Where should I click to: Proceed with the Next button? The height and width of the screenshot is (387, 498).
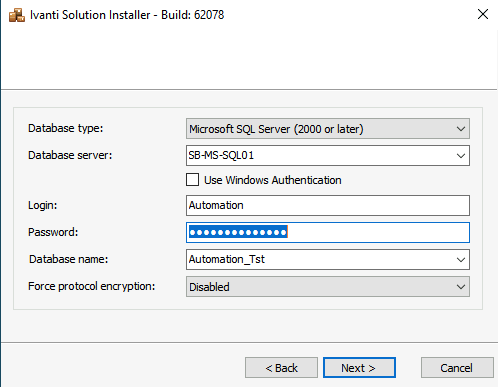(359, 368)
